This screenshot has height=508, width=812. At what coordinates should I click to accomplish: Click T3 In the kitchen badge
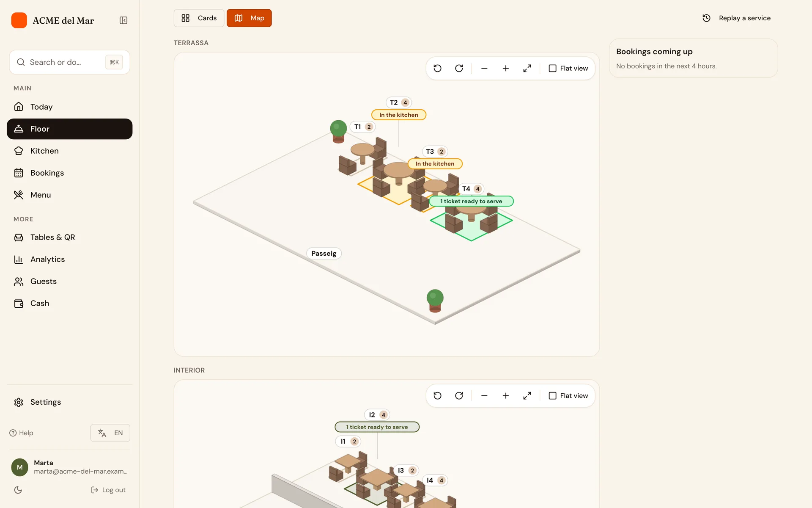click(435, 164)
